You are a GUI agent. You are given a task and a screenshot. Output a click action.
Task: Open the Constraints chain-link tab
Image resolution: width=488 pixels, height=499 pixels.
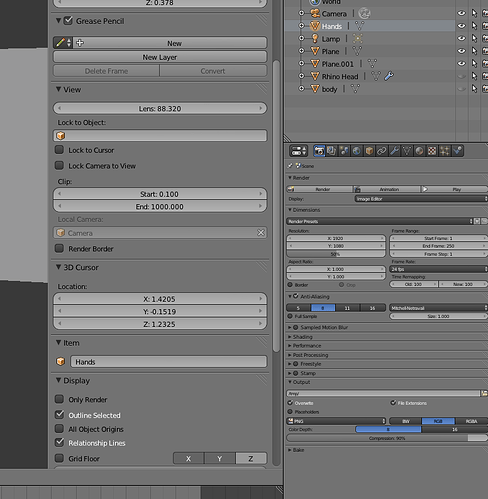pos(382,151)
